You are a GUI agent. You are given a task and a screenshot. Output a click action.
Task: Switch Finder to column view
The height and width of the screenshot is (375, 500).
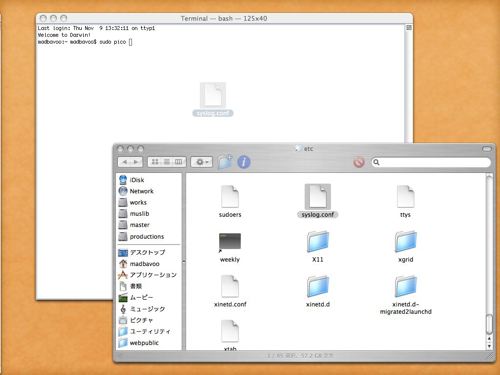[x=179, y=162]
